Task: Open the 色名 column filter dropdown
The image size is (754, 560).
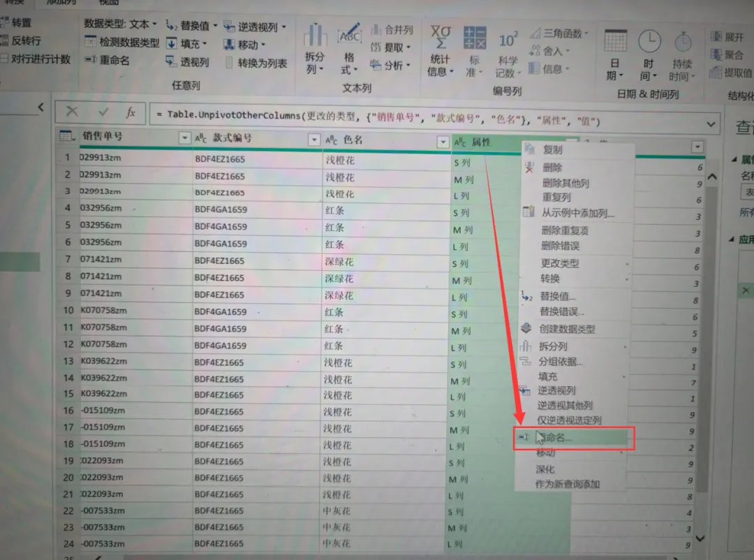Action: pyautogui.click(x=443, y=142)
